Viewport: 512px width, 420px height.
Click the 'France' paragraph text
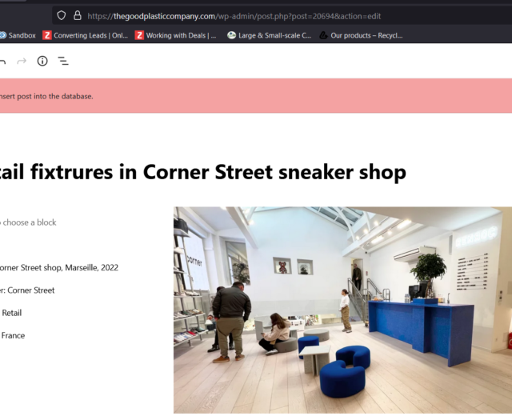(13, 335)
